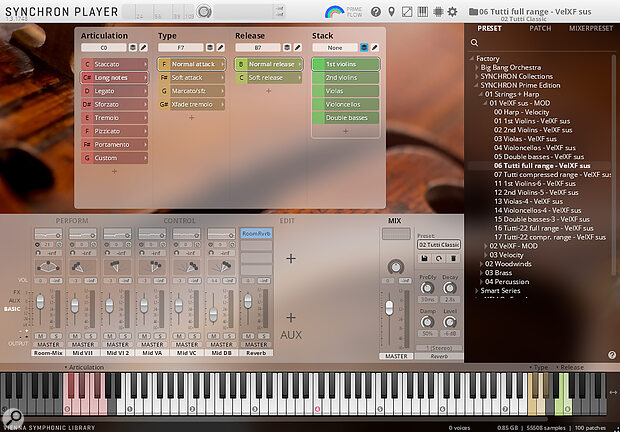The width and height of the screenshot is (620, 432).
Task: Click the Room-Mix channel panning display
Action: click(48, 267)
